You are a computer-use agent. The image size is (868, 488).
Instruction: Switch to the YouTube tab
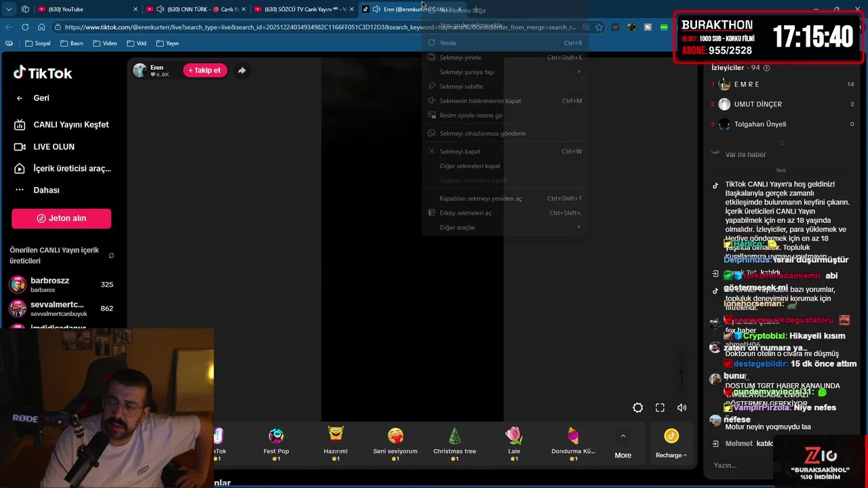coord(87,9)
